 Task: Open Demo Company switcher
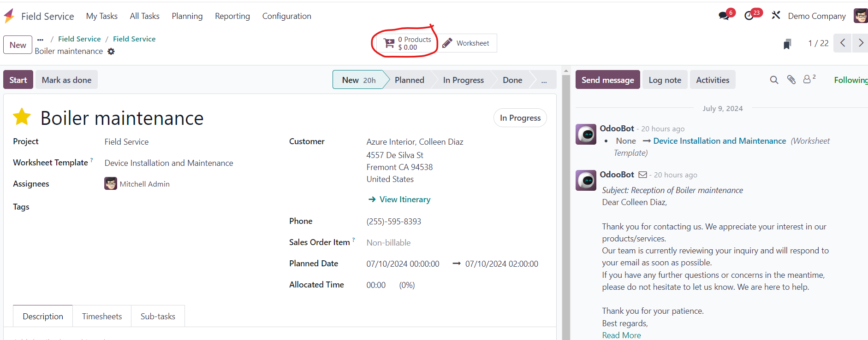817,16
